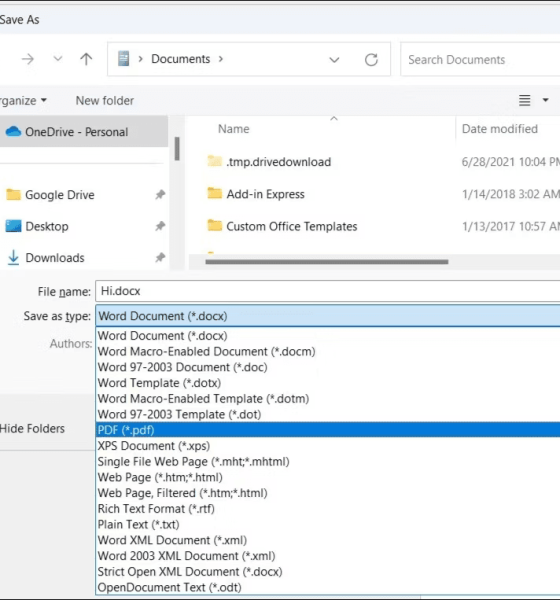Select the Custom Office Templates folder
Image resolution: width=560 pixels, height=600 pixels.
click(292, 226)
